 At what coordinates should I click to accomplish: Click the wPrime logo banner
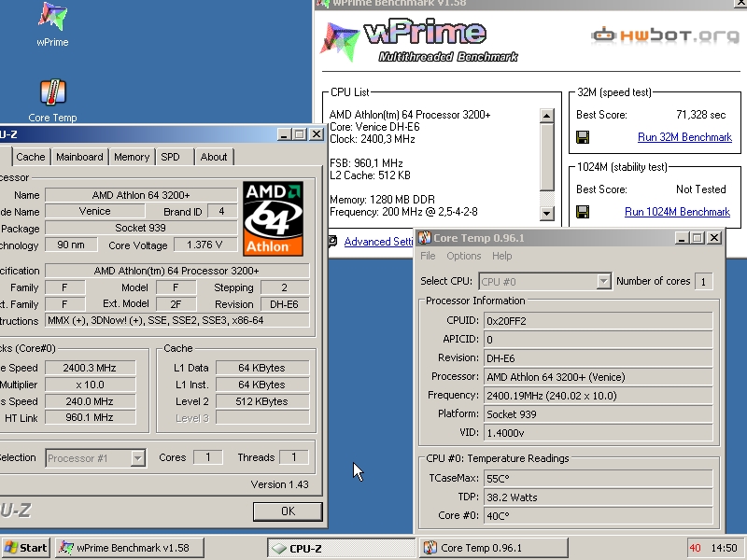[419, 40]
